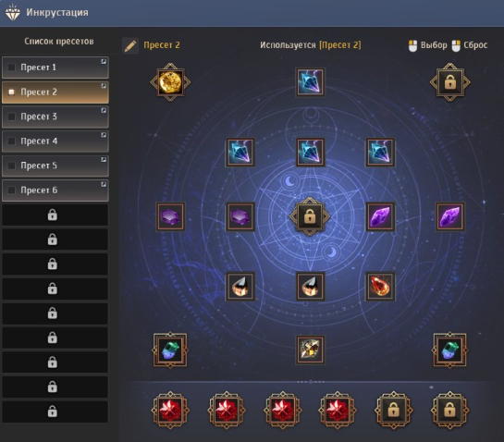This screenshot has height=442, width=504.
Task: Toggle the Пресет 2 checkbox
Action: [x=12, y=92]
